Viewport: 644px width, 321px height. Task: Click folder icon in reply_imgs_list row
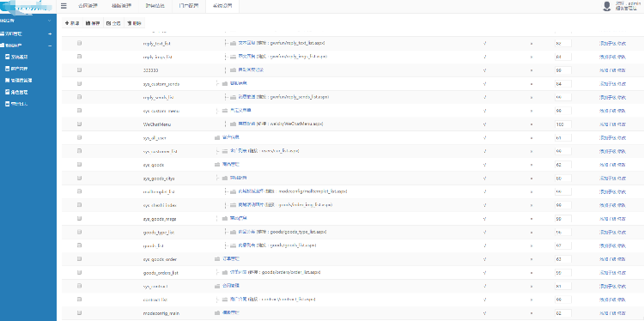click(x=233, y=57)
